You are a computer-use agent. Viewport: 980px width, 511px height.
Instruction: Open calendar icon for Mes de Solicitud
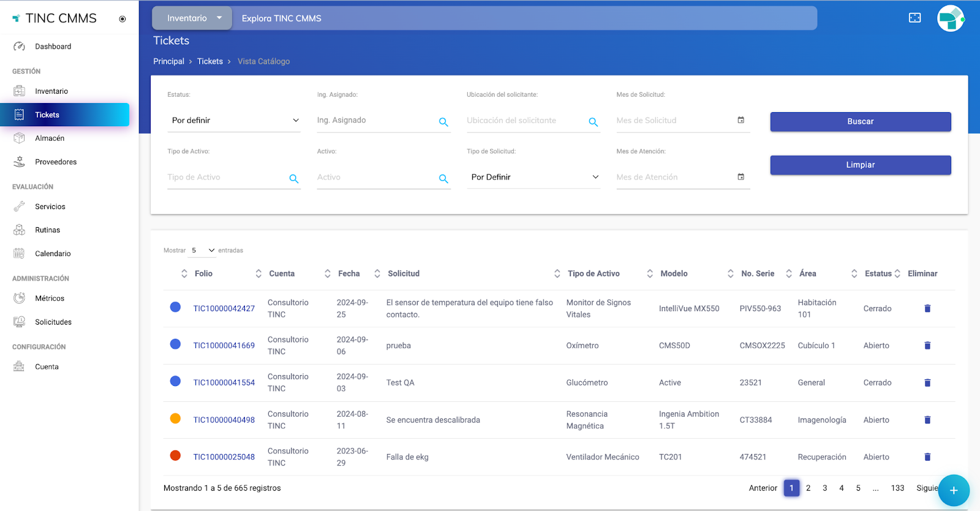click(x=741, y=120)
